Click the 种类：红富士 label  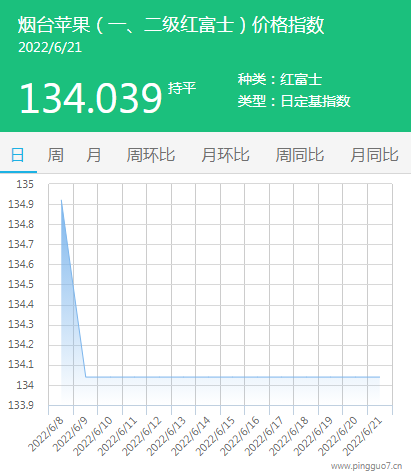(280, 79)
